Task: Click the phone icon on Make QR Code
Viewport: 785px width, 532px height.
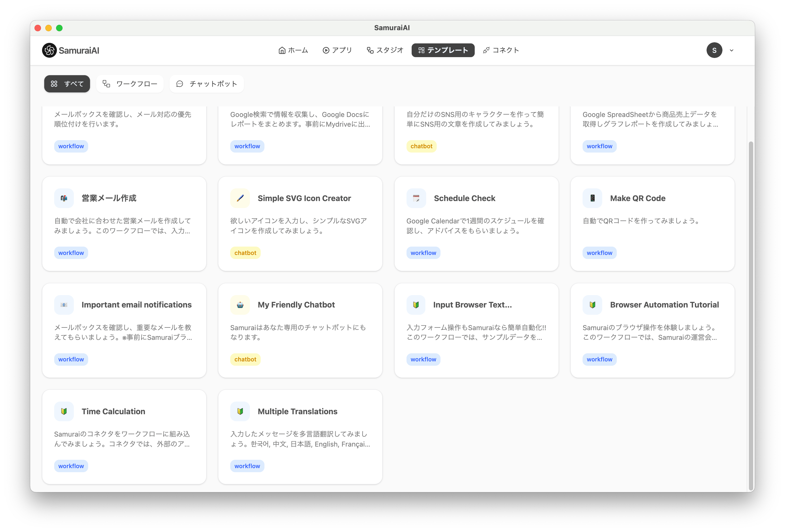Action: pyautogui.click(x=592, y=198)
